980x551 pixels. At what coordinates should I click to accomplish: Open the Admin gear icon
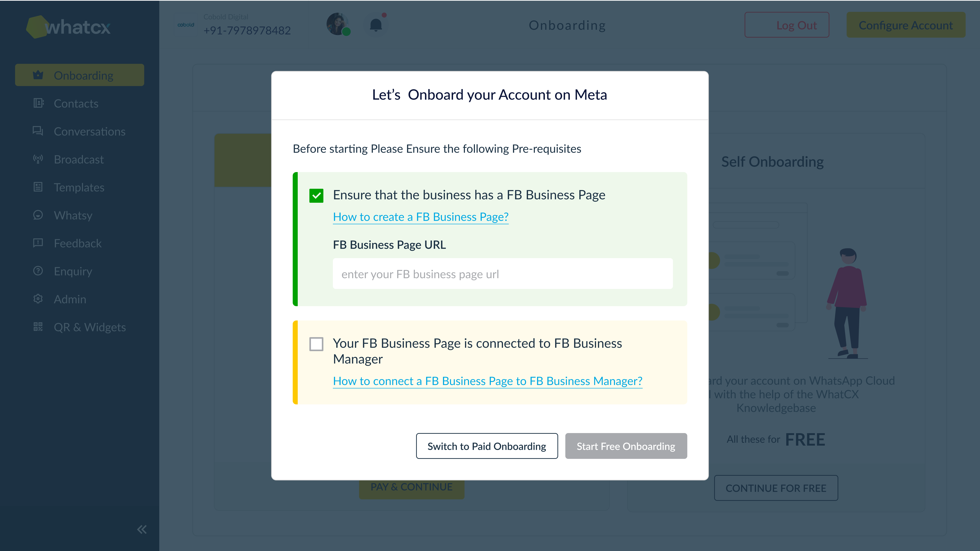point(38,299)
